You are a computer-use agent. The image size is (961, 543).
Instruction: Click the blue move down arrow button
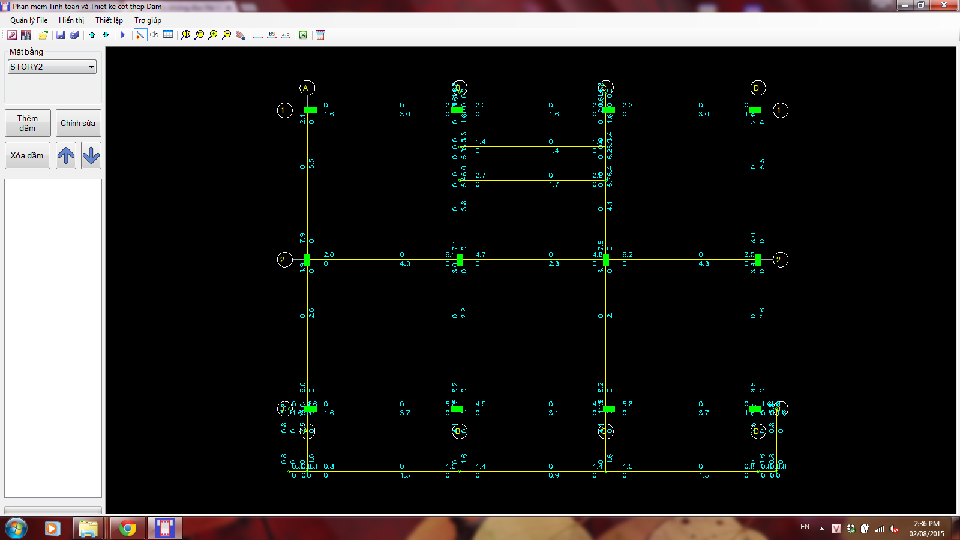tap(91, 156)
